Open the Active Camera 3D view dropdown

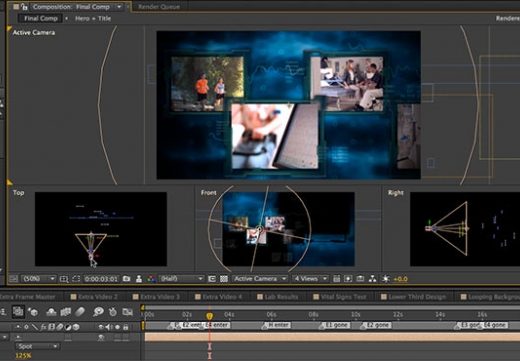tap(260, 279)
